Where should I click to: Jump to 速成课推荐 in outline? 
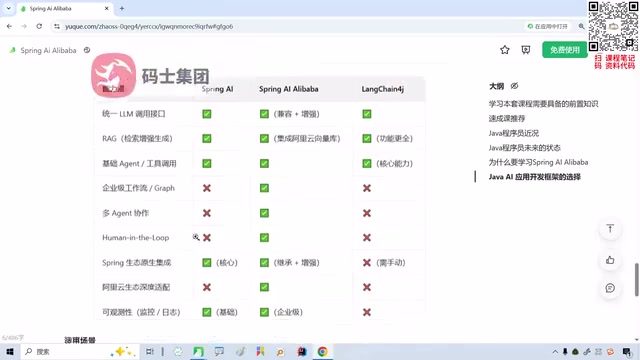(x=507, y=119)
